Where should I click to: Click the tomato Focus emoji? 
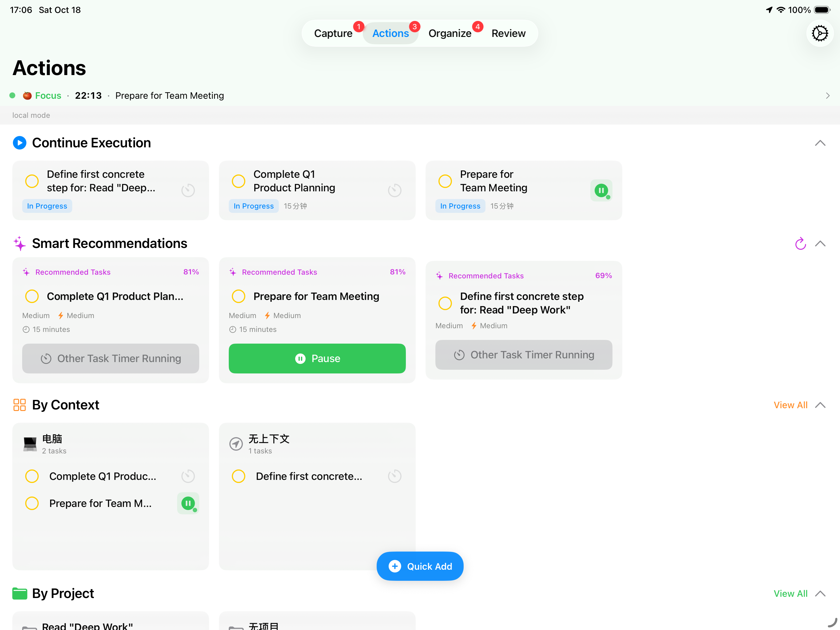[x=27, y=95]
